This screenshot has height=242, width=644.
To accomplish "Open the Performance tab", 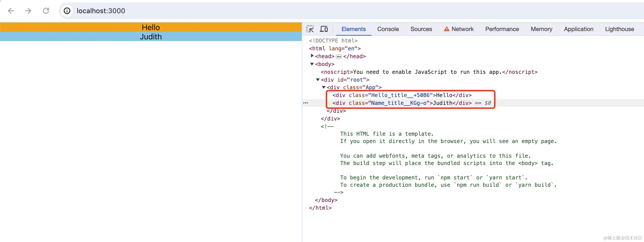I will pyautogui.click(x=502, y=29).
